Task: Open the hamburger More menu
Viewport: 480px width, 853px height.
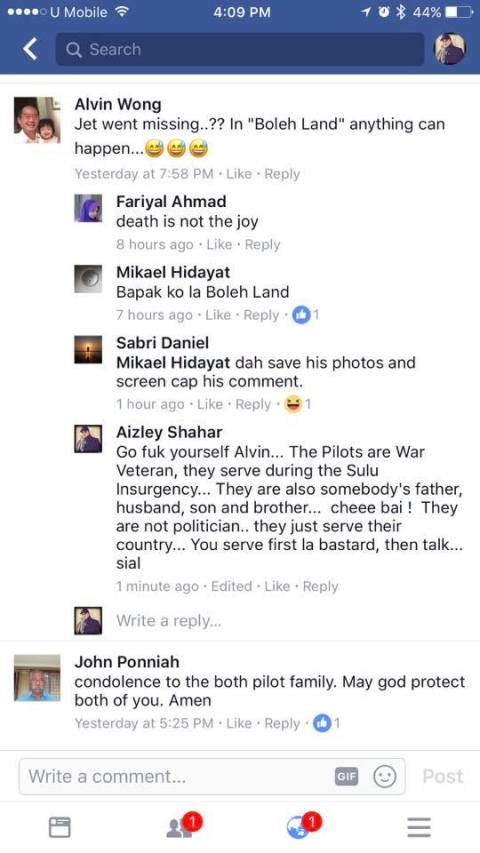Action: [x=419, y=827]
